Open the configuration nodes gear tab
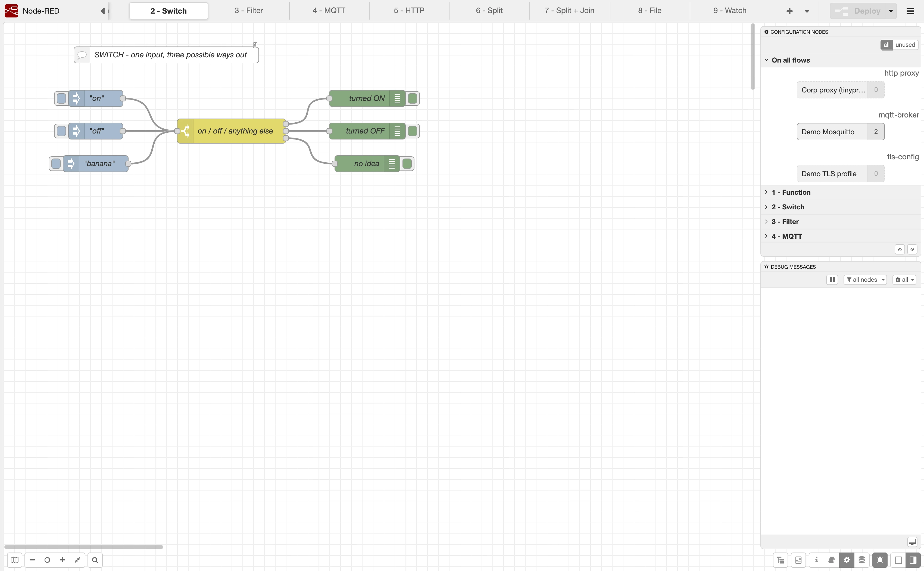 click(x=847, y=560)
